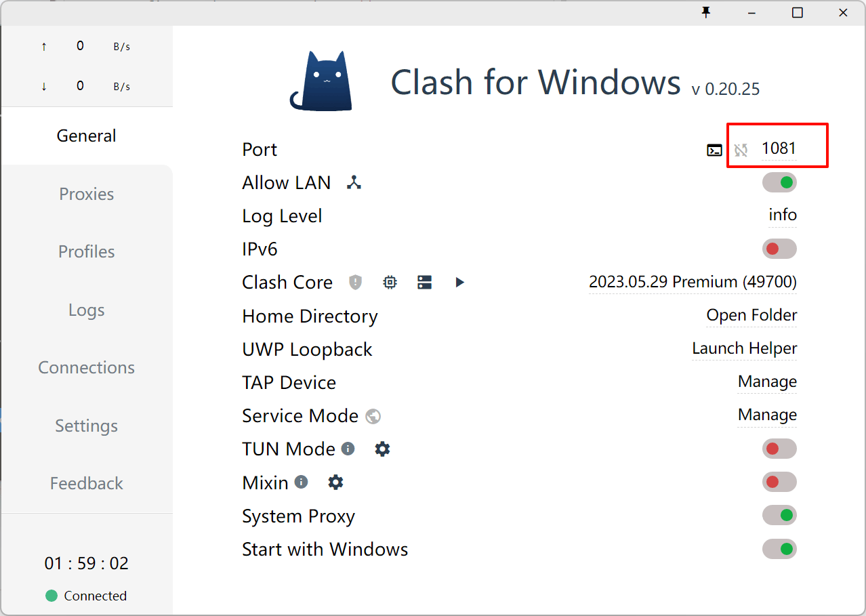Pin the window on top

tap(706, 13)
